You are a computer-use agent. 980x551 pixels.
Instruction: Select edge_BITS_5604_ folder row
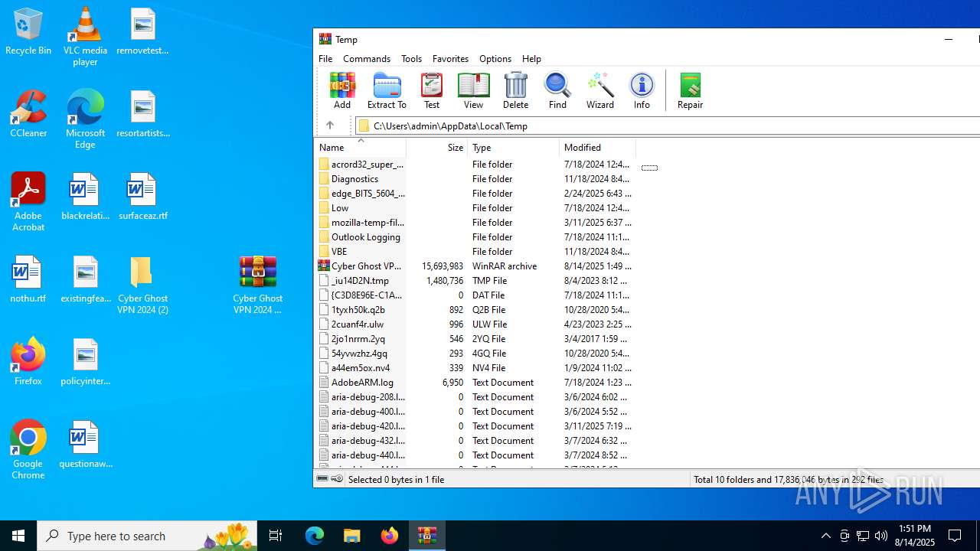click(x=475, y=194)
